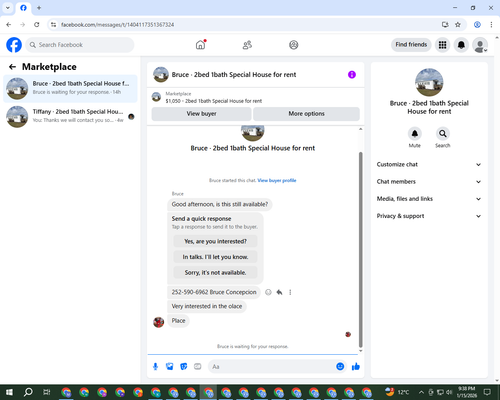Open the browser tab search dropdown

tap(8, 8)
